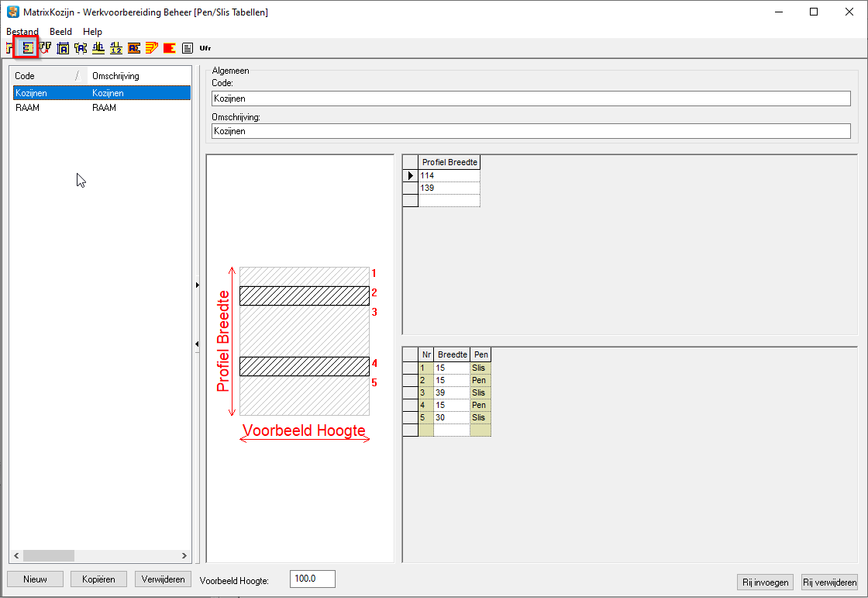Open the 1/2 numbering toolbar icon
Viewport: 868px width, 598px height.
(x=115, y=47)
